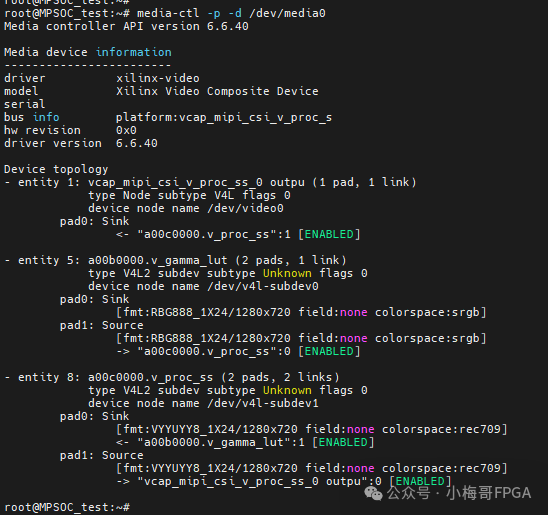Click the 'entity 1: vcap_mipi_csi_v_proc_ss_0 outpu' line
The width and height of the screenshot is (548, 515).
coord(210,182)
